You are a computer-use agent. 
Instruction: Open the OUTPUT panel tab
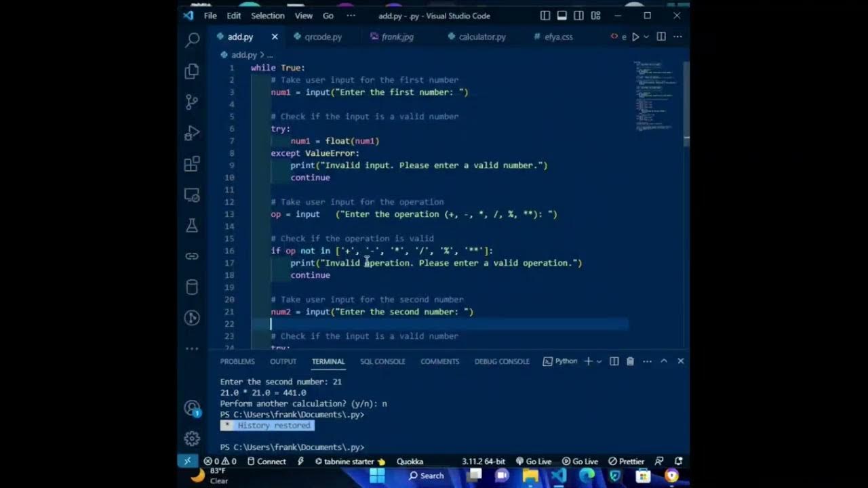tap(283, 361)
